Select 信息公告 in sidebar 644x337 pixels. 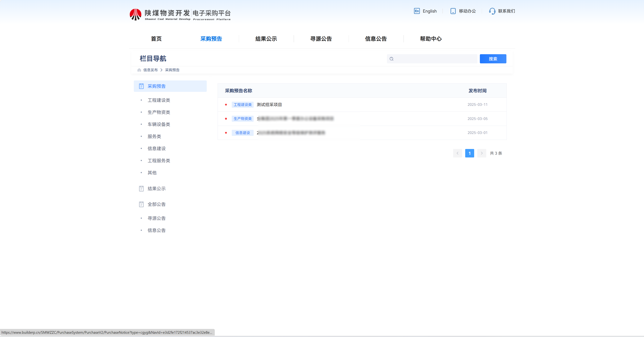[x=157, y=230]
